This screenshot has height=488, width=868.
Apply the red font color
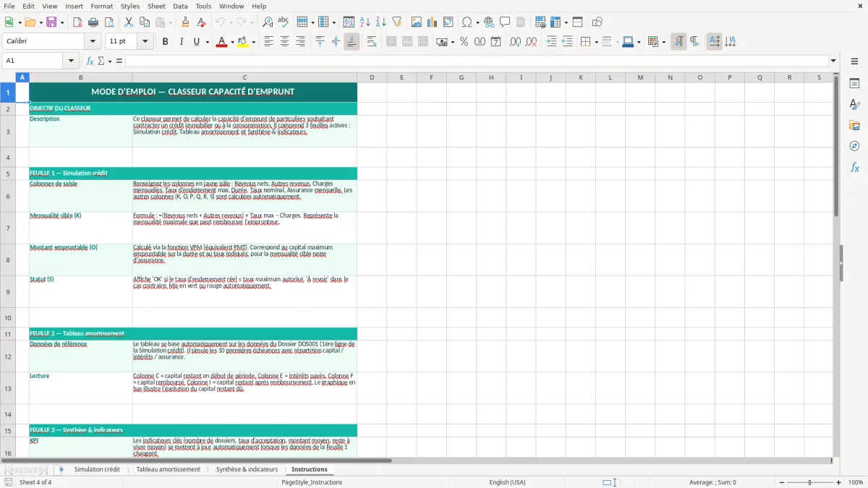[221, 42]
